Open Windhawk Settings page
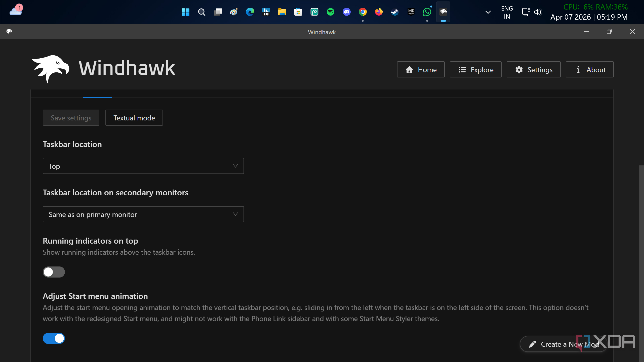 coord(533,69)
